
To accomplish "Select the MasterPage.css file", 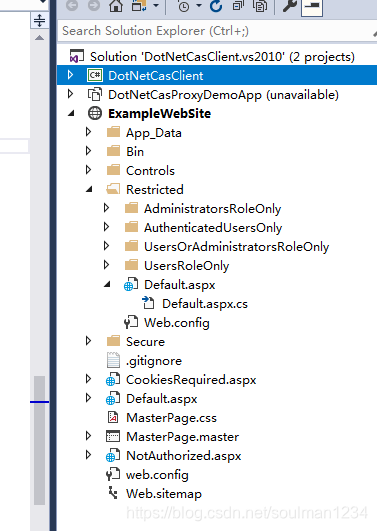I will 171,418.
